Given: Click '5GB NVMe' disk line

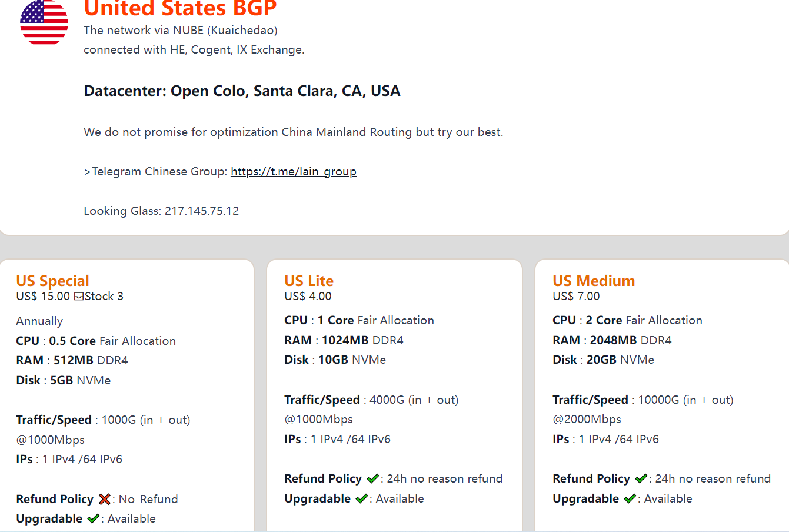Looking at the screenshot, I should tap(64, 380).
